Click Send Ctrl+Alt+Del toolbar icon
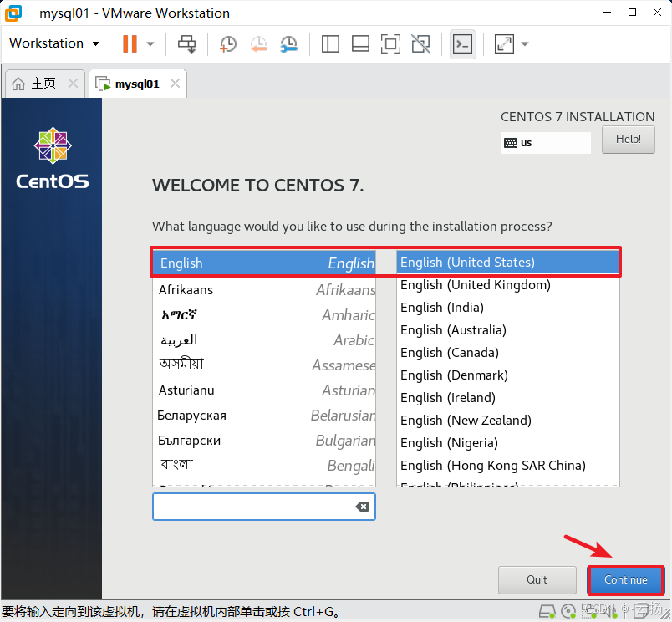 tap(187, 43)
